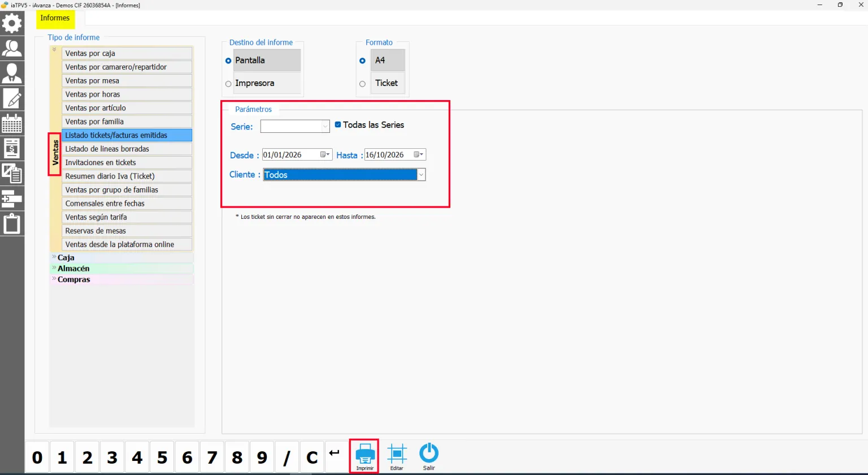
Task: Click the vertical Ventas group tab
Action: (x=55, y=154)
